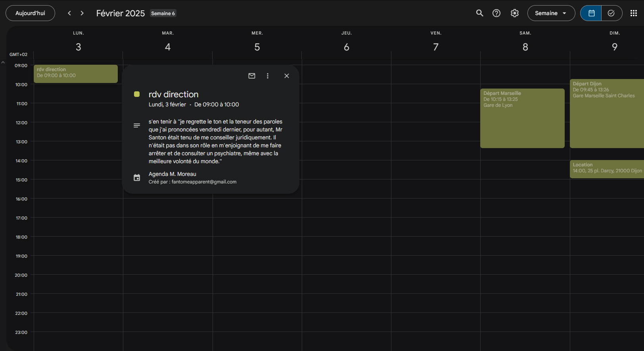The height and width of the screenshot is (351, 644).
Task: Open the Location event on Sunday
Action: click(607, 169)
